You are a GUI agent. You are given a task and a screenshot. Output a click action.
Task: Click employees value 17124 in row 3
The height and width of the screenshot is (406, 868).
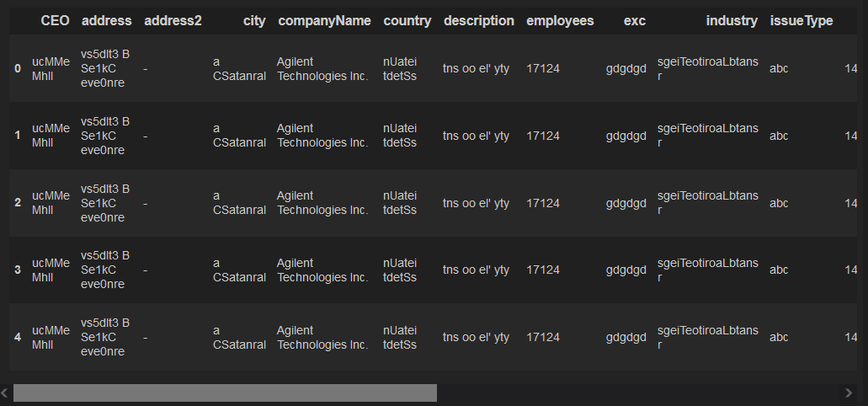pyautogui.click(x=543, y=270)
